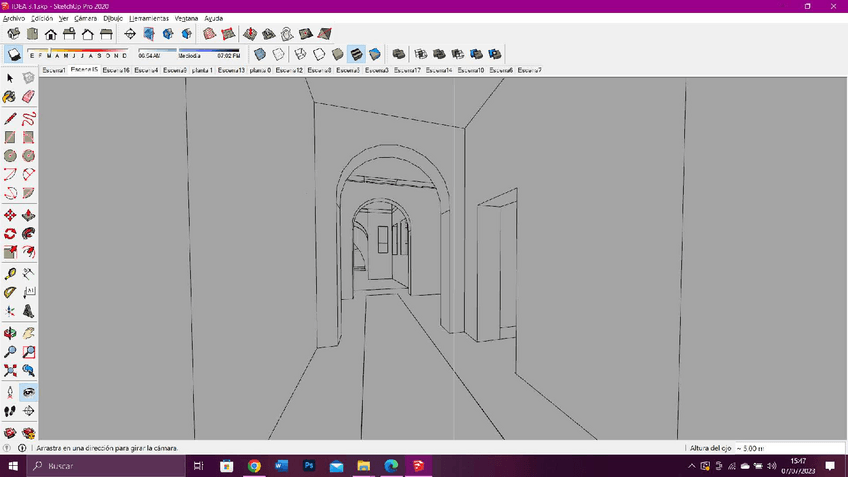Toggle shadows display button
This screenshot has width=848, height=477.
click(x=14, y=54)
